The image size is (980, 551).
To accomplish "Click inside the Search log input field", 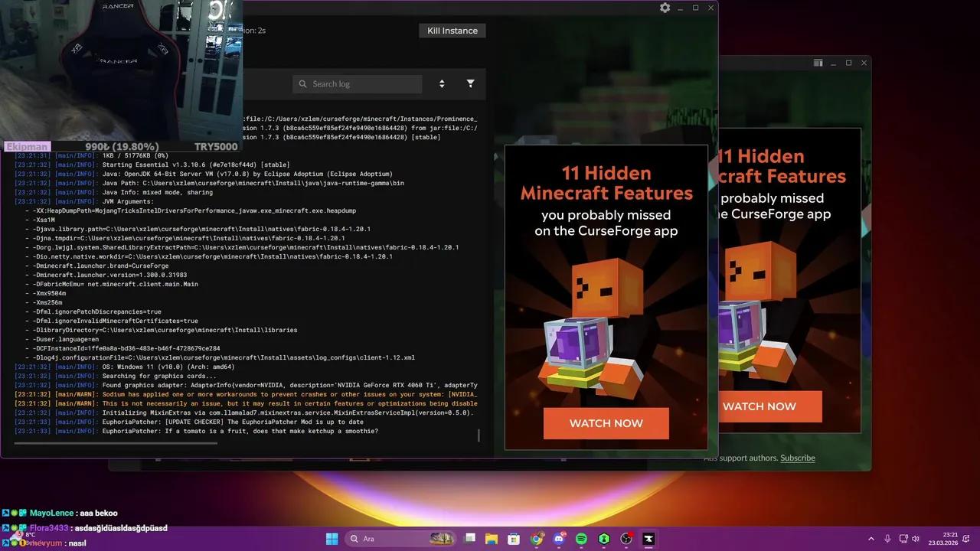I will pos(360,83).
